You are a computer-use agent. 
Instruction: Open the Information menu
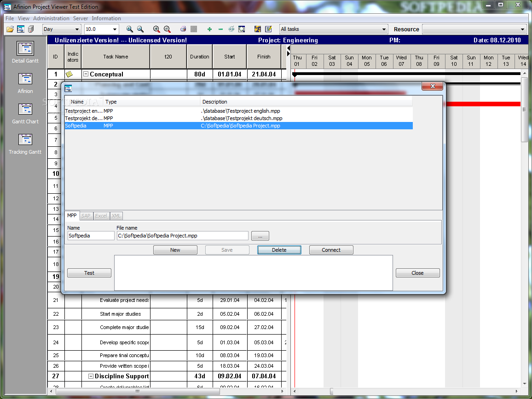point(106,18)
